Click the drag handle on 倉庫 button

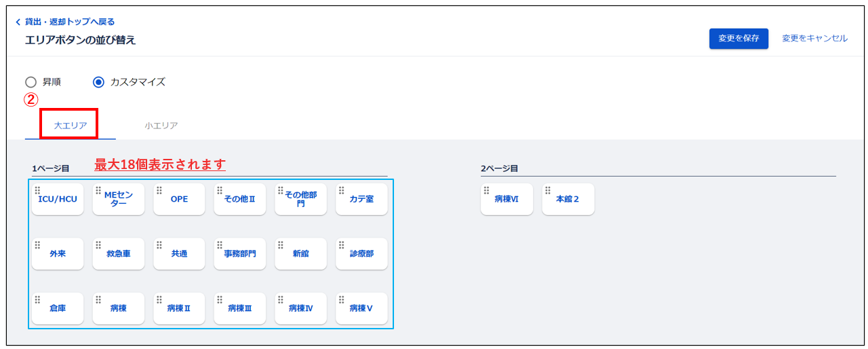click(38, 299)
